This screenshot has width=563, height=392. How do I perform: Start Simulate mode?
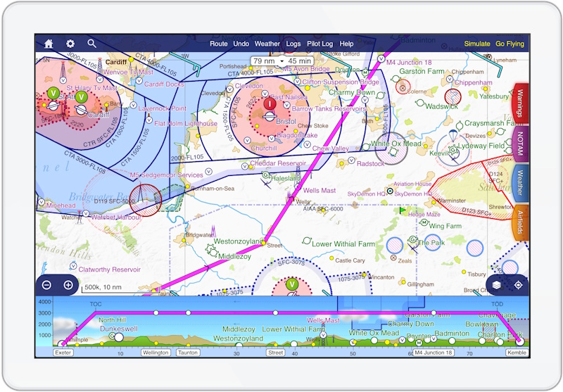coord(477,44)
